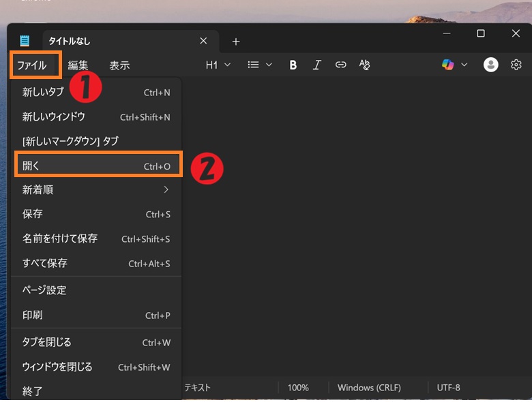The height and width of the screenshot is (402, 532).
Task: Click Windows (CRLF) in status bar
Action: pos(369,388)
